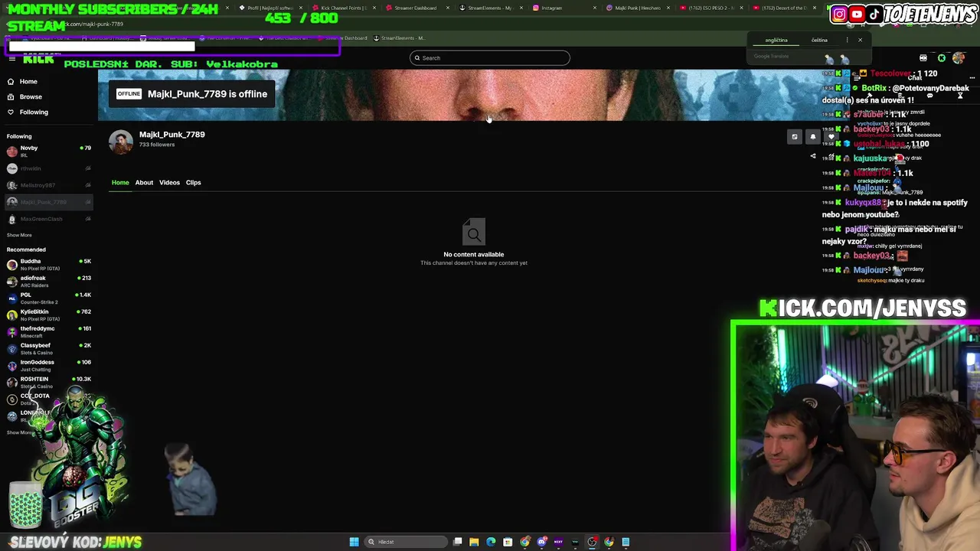Select čeština tab in Google Translate popup

pos(819,40)
